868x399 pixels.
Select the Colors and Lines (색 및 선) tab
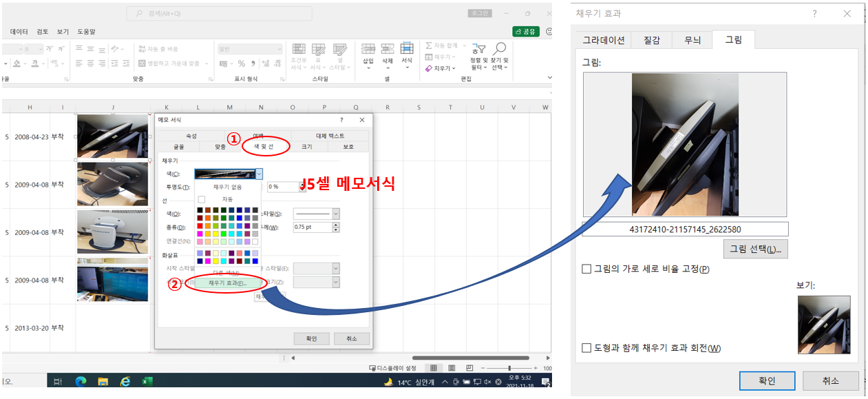[265, 147]
